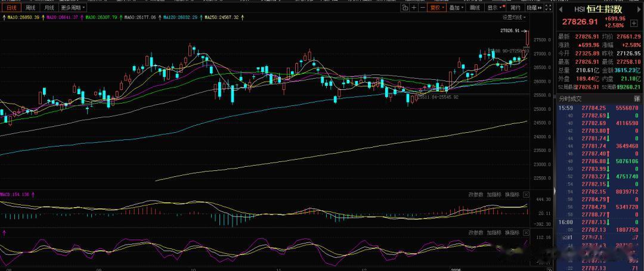Close the MACD indicator panel

pos(526,194)
